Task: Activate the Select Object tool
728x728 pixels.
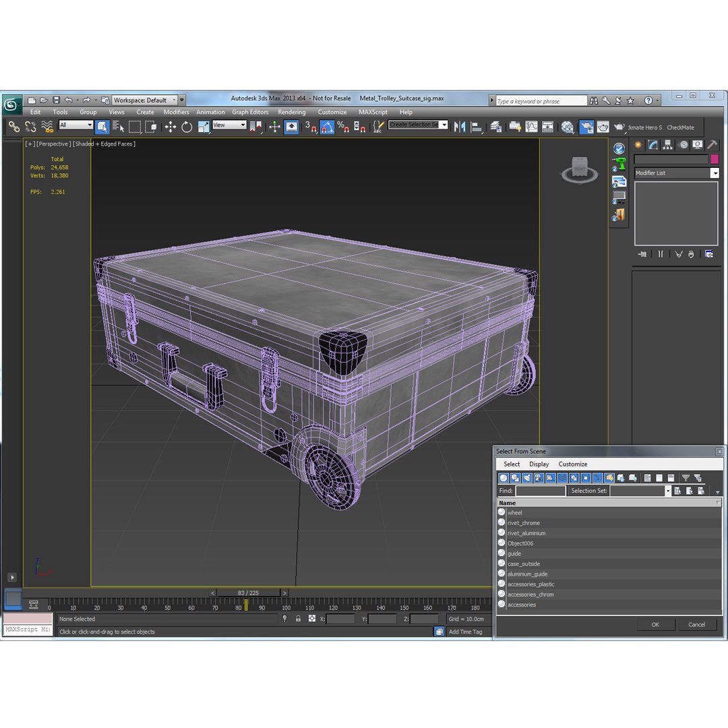Action: click(102, 126)
